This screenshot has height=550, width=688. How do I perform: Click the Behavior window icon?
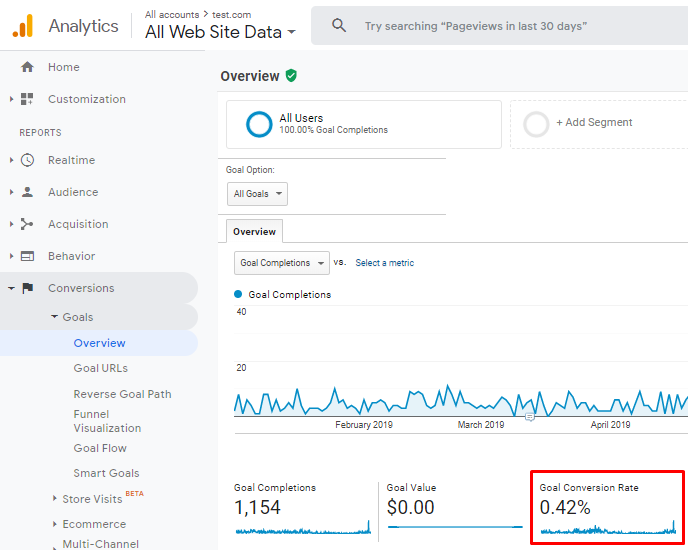[x=27, y=256]
